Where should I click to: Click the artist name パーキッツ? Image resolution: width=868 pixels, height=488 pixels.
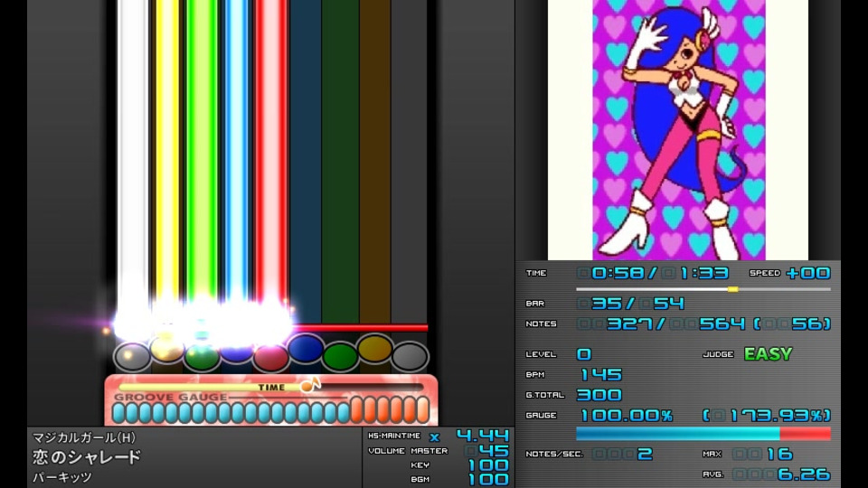click(62, 477)
